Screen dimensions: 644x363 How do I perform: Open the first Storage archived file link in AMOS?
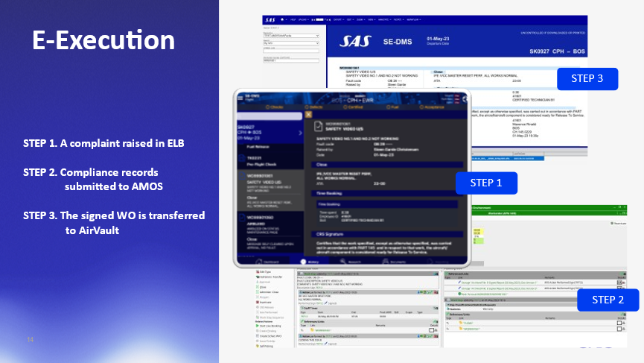click(x=499, y=282)
